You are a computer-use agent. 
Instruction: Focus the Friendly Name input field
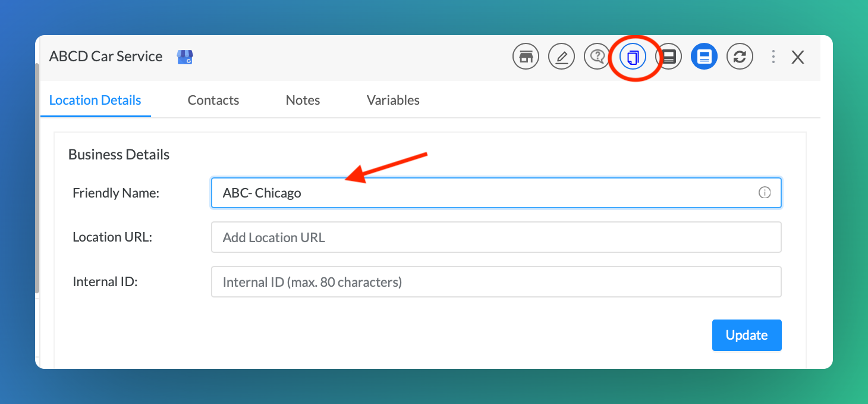[496, 193]
